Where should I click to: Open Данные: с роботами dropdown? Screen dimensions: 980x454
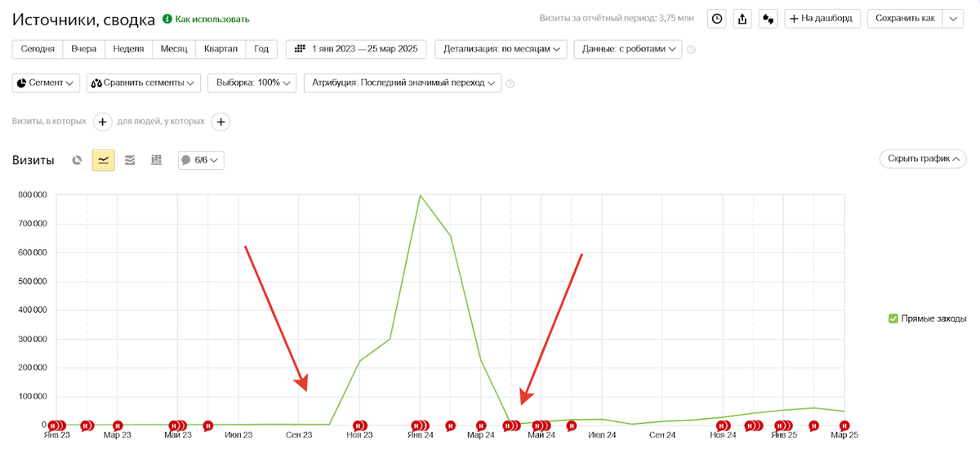tap(628, 49)
